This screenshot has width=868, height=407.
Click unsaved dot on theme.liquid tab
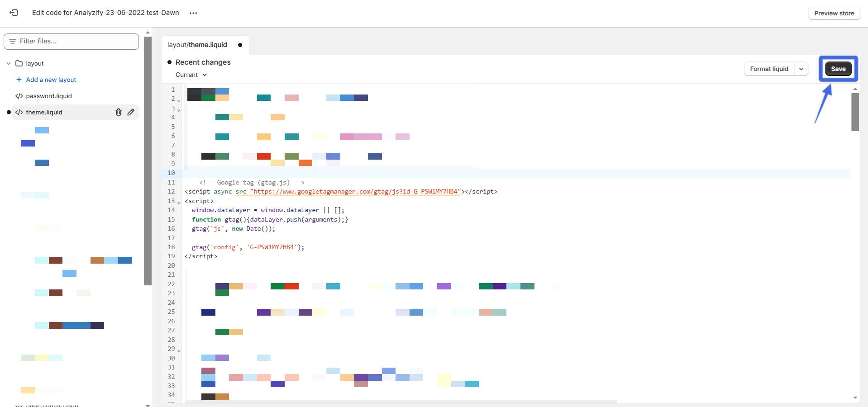[x=240, y=45]
